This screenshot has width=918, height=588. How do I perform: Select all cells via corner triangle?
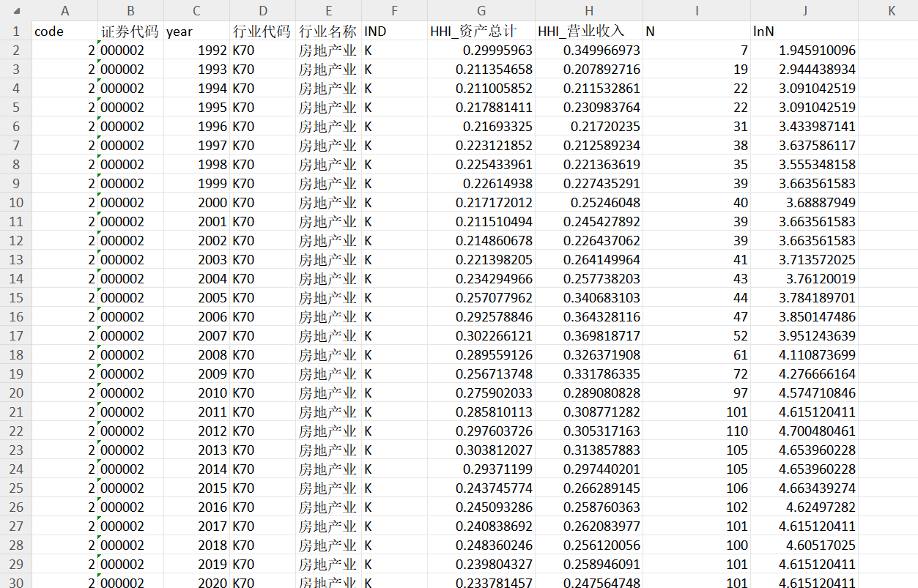click(15, 10)
